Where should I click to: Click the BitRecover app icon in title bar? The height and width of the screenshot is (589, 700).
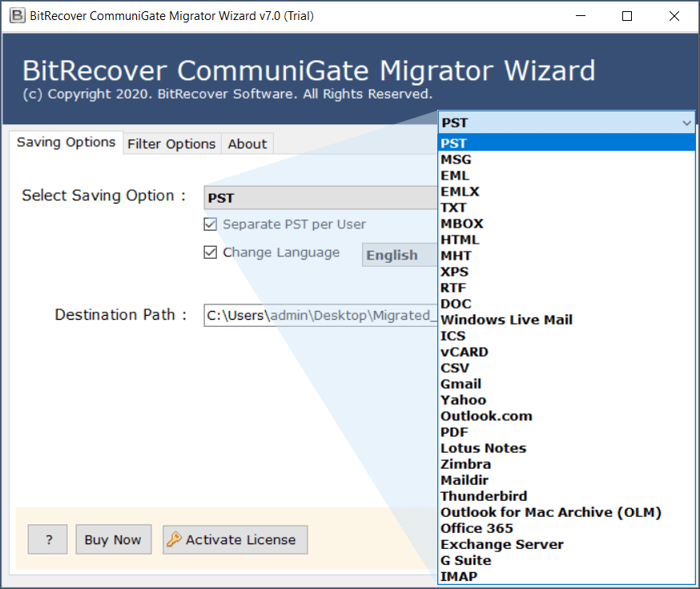point(18,16)
